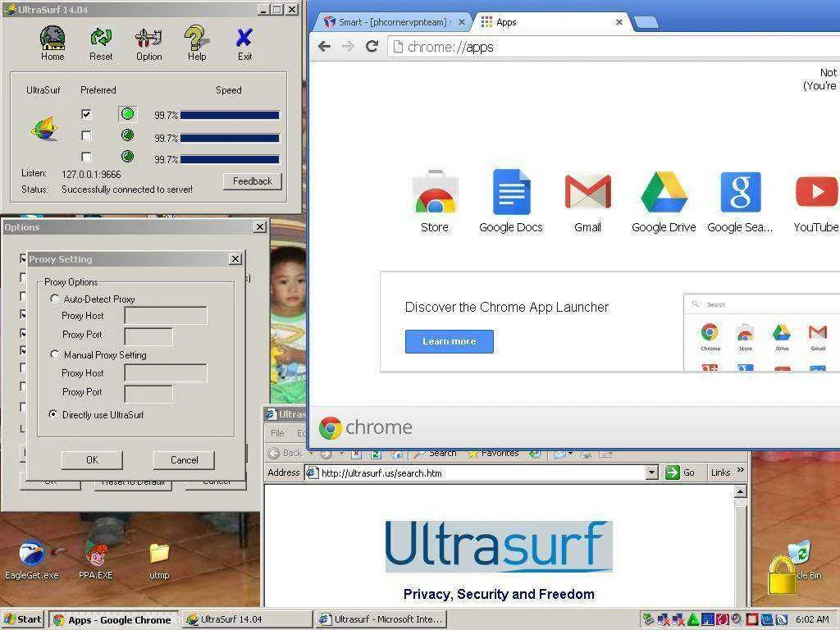The image size is (840, 630).
Task: Open Internet Explorer Mail button dropdown arrow
Action: tap(571, 454)
